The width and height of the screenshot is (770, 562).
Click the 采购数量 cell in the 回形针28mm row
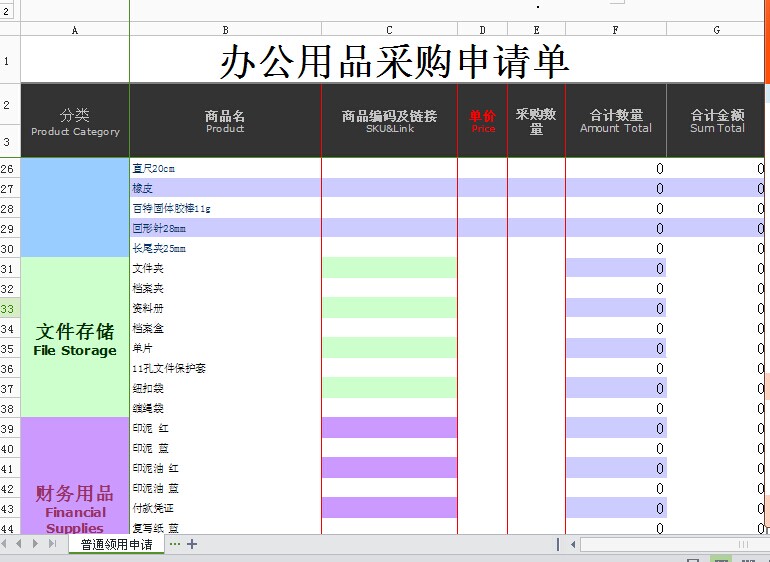pyautogui.click(x=536, y=228)
